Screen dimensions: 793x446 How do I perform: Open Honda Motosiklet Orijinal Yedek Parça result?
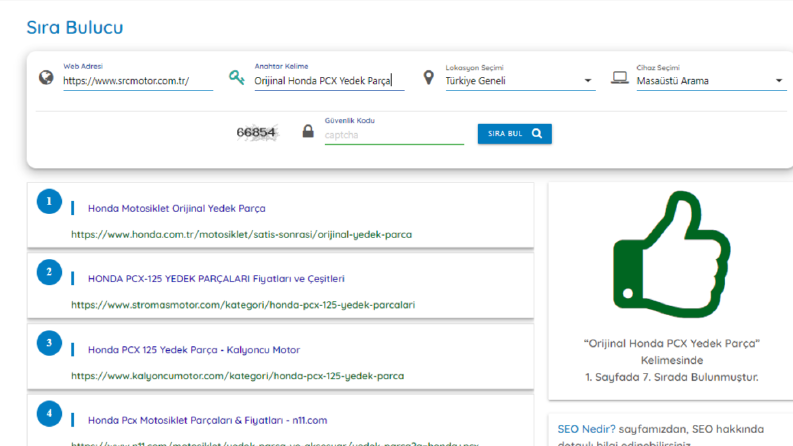(177, 208)
